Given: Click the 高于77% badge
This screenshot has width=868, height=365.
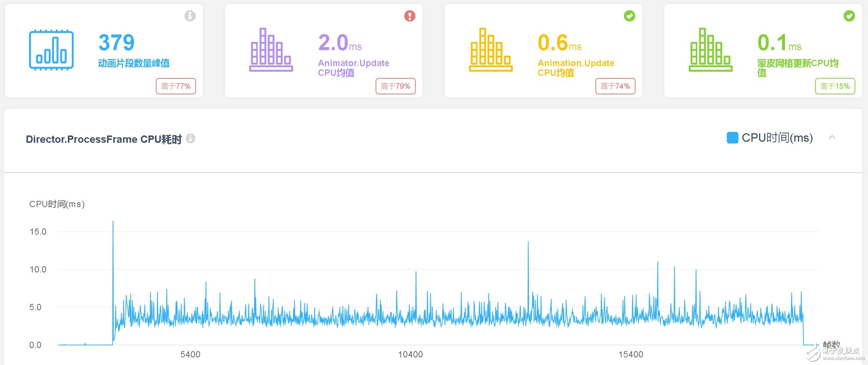Looking at the screenshot, I should click(x=176, y=86).
